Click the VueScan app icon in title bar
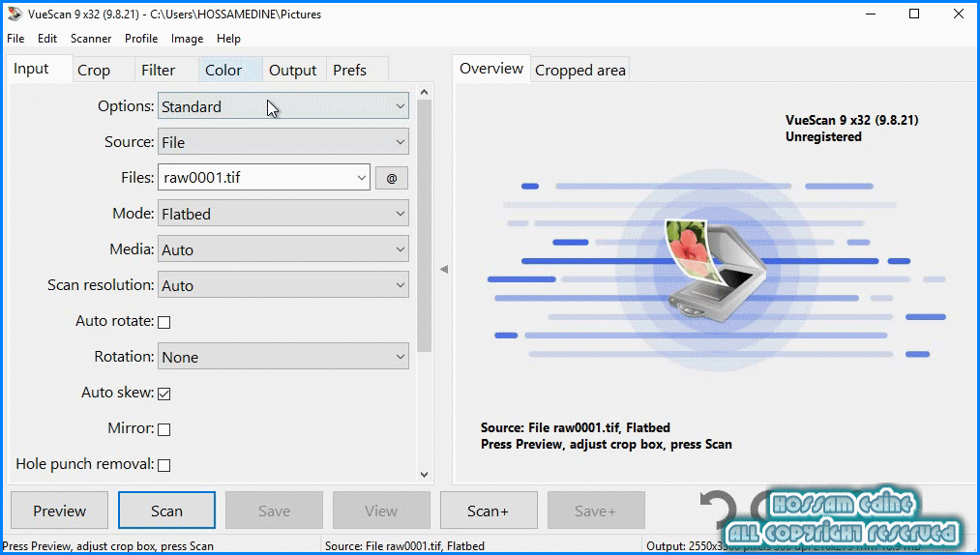980x555 pixels. (15, 14)
